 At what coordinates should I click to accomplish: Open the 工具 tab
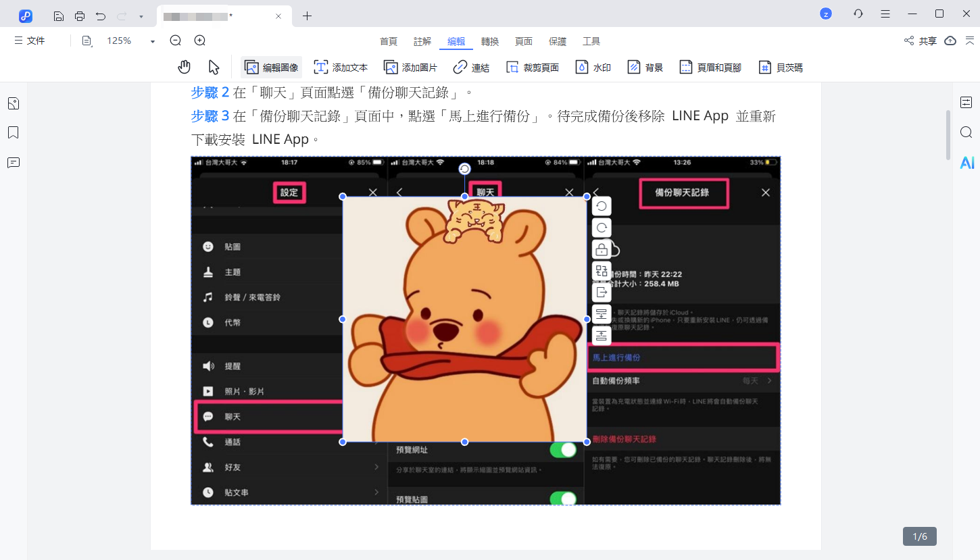591,41
